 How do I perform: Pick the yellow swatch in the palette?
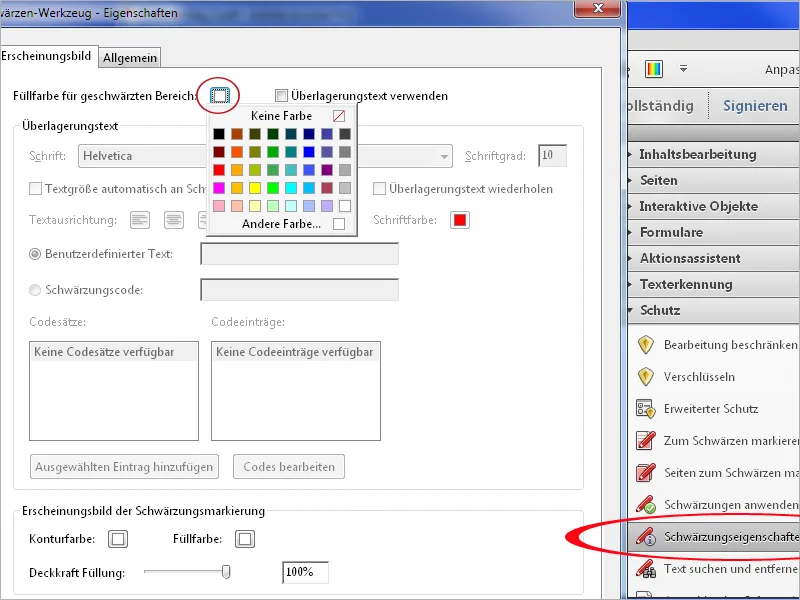coord(255,188)
